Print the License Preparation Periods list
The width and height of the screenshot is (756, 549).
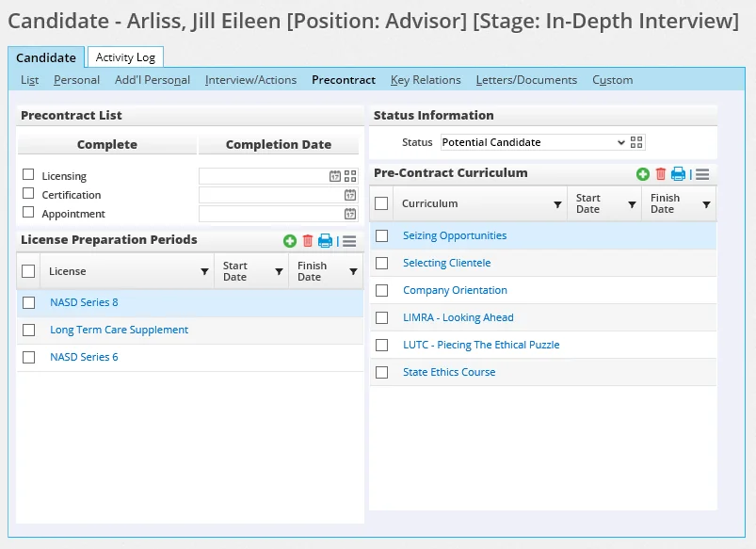tap(325, 241)
